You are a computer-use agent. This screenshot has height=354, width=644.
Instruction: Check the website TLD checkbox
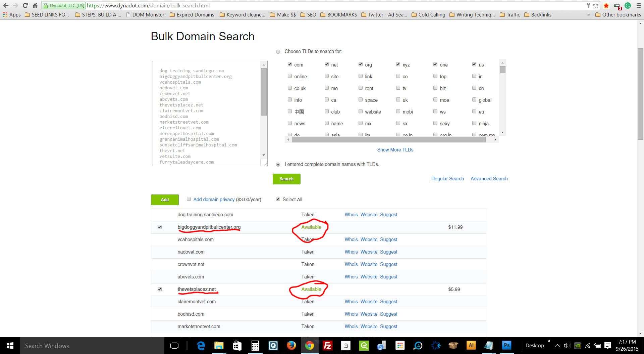361,111
